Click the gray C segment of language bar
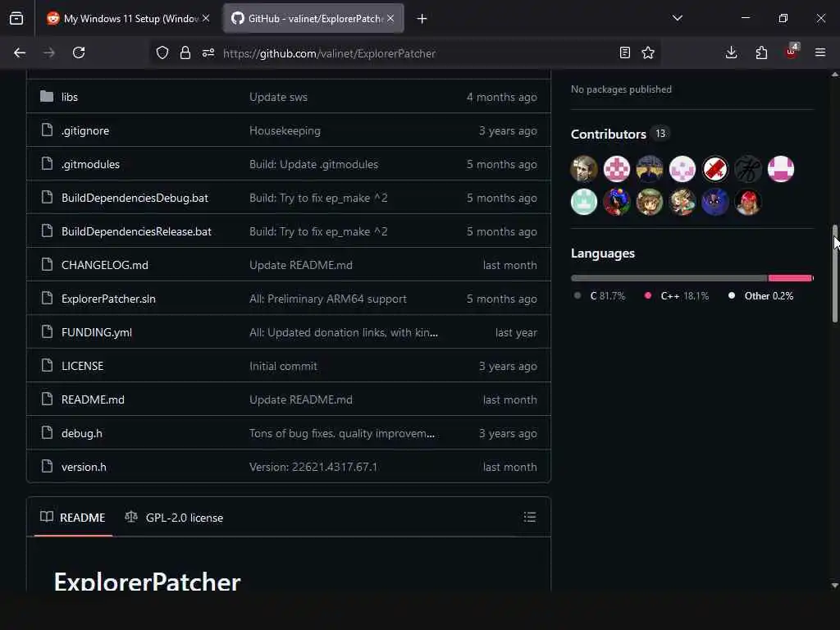 click(x=669, y=278)
